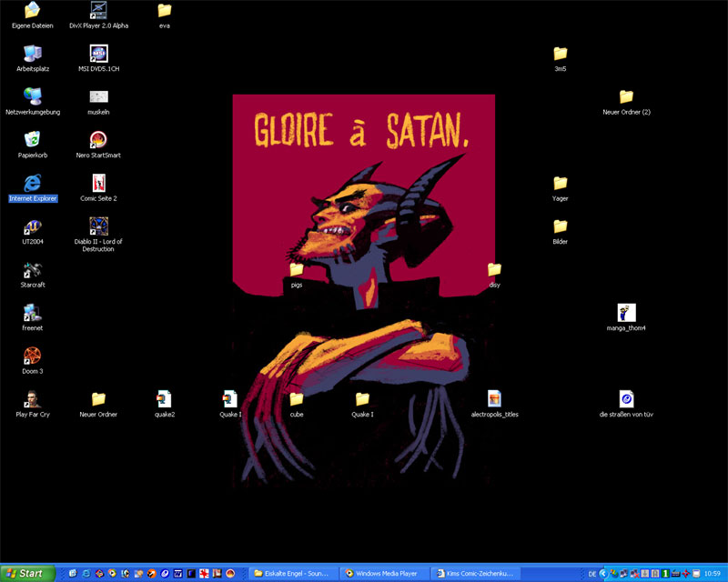The height and width of the screenshot is (582, 728).
Task: Select the UT2004 game icon
Action: [33, 226]
